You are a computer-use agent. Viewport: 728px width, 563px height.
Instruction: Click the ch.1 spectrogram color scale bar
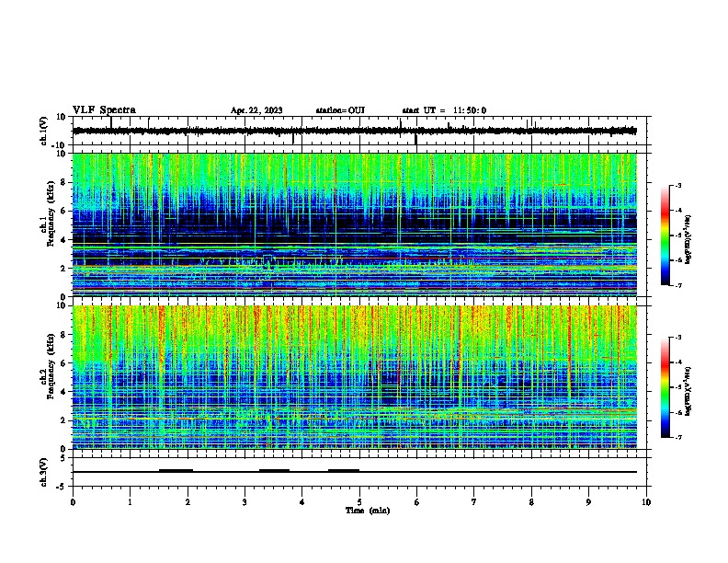(x=665, y=236)
